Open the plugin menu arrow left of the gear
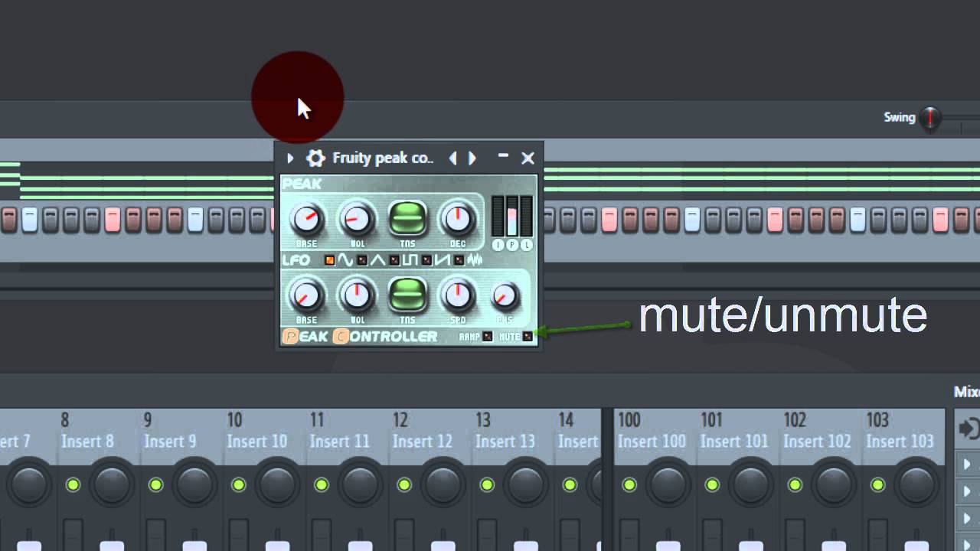Viewport: 980px width, 551px height. pos(290,158)
